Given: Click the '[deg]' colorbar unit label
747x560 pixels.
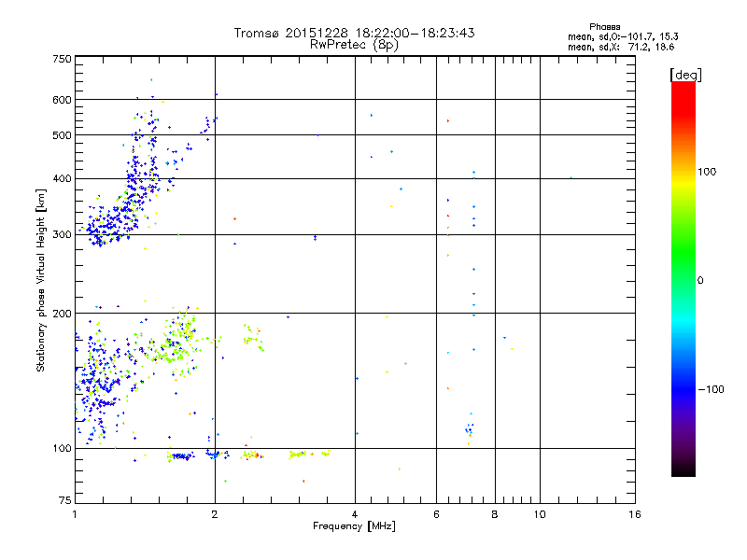Looking at the screenshot, I should click(x=685, y=76).
